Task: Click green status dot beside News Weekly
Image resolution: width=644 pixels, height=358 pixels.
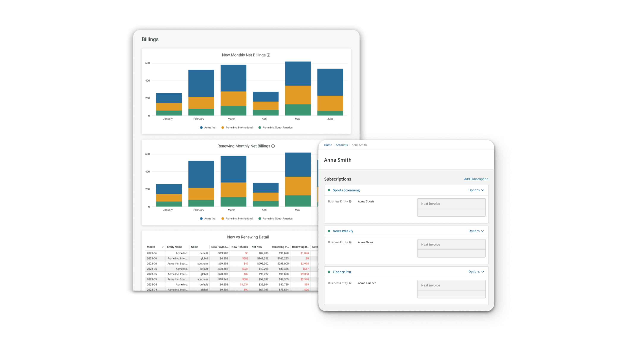Action: point(329,231)
